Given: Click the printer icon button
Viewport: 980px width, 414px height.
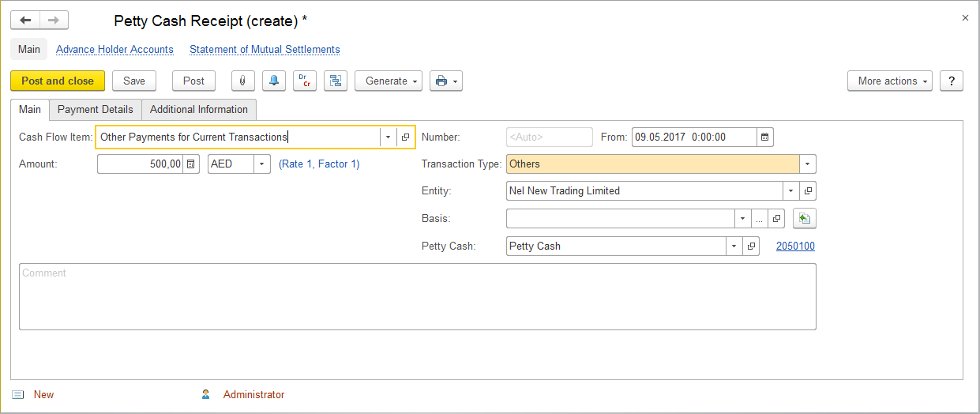Looking at the screenshot, I should [445, 81].
